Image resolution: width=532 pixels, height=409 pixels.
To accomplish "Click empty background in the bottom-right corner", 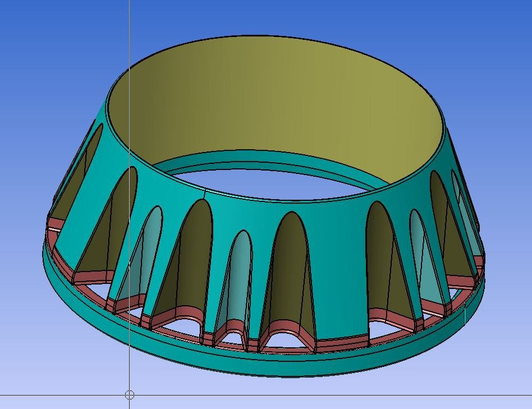I will [x=499, y=382].
